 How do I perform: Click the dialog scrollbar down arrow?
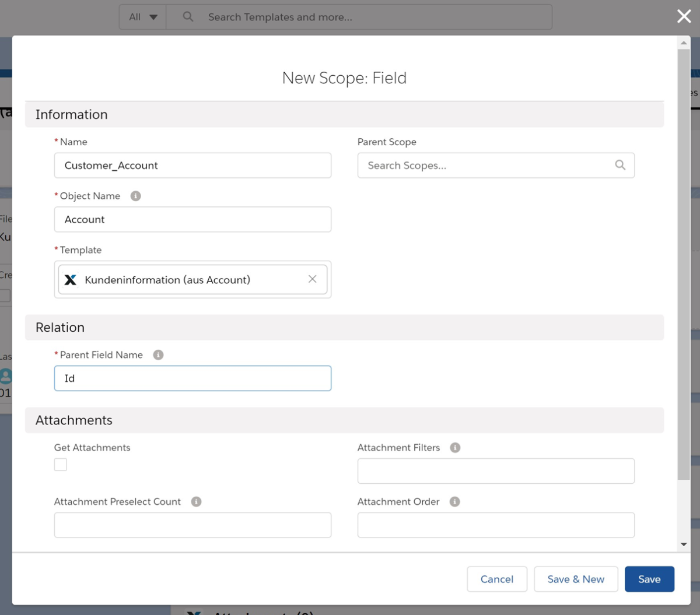point(684,544)
